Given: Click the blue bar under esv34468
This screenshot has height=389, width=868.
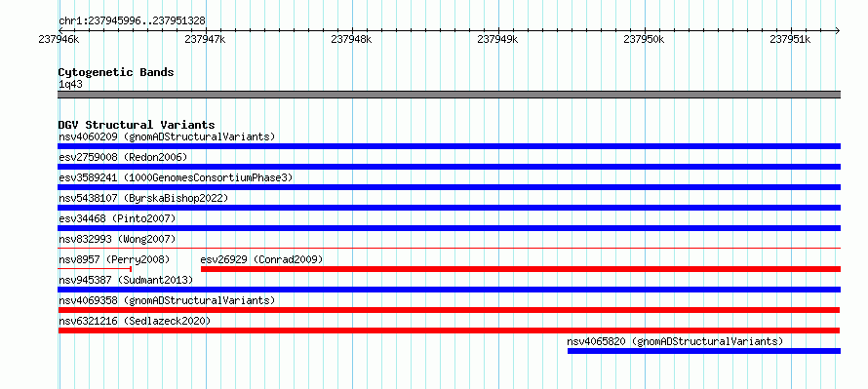Looking at the screenshot, I should tap(449, 228).
